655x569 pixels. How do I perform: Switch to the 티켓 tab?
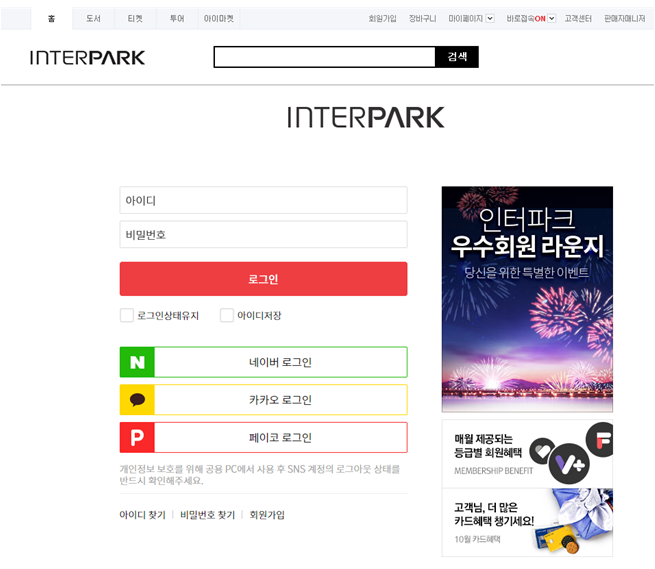coord(135,18)
